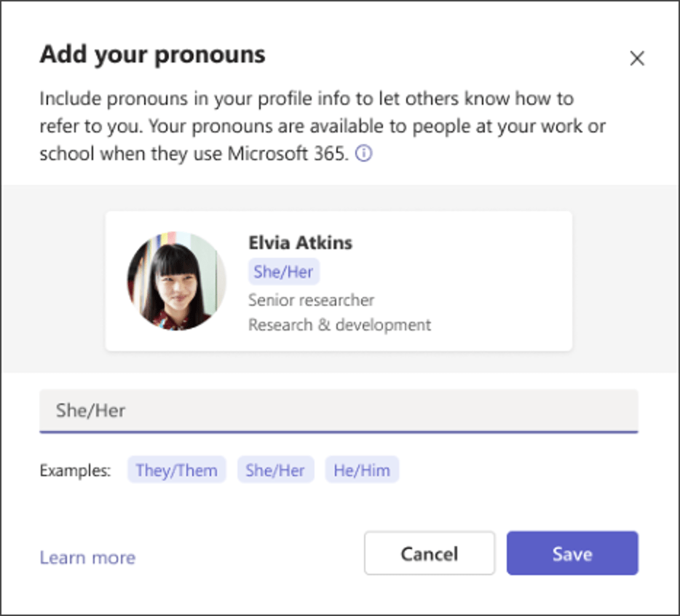The height and width of the screenshot is (616, 680).
Task: Select the He/Him example pronoun
Action: [x=361, y=470]
